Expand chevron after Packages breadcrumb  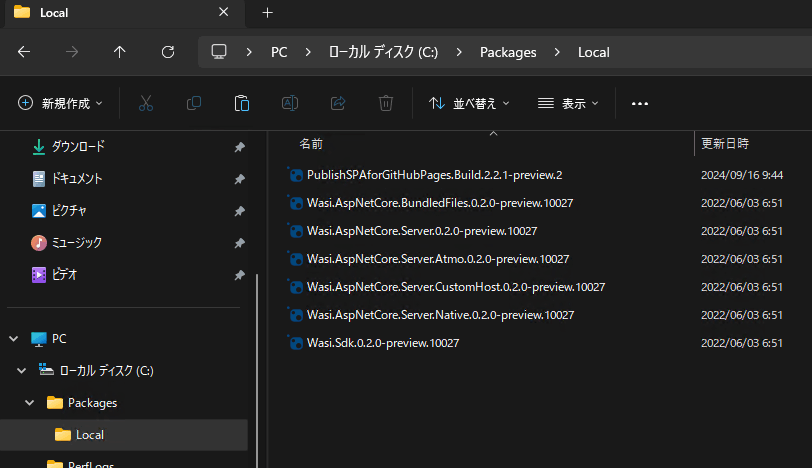(x=557, y=52)
